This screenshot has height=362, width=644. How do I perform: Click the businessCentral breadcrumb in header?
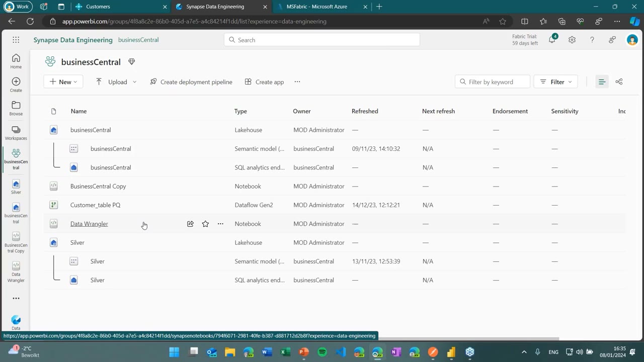[138, 40]
